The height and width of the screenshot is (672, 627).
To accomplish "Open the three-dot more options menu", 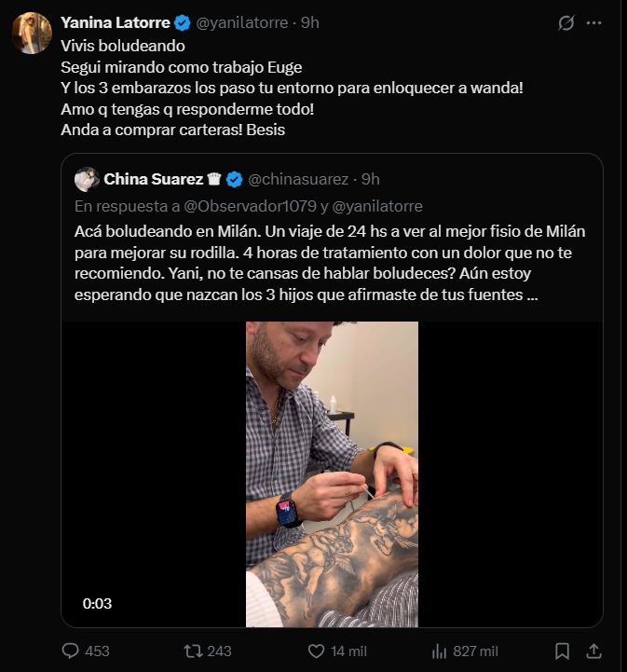I will 594,22.
